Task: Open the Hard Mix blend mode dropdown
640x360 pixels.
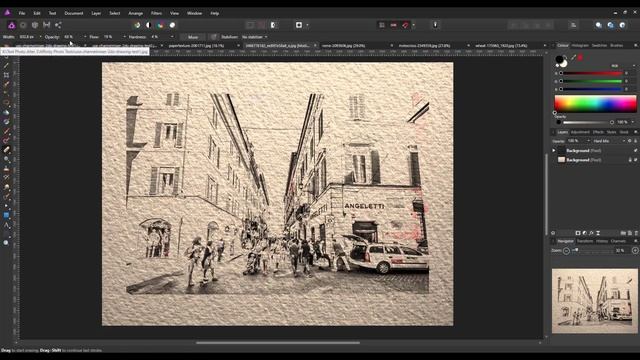Action: [609, 141]
